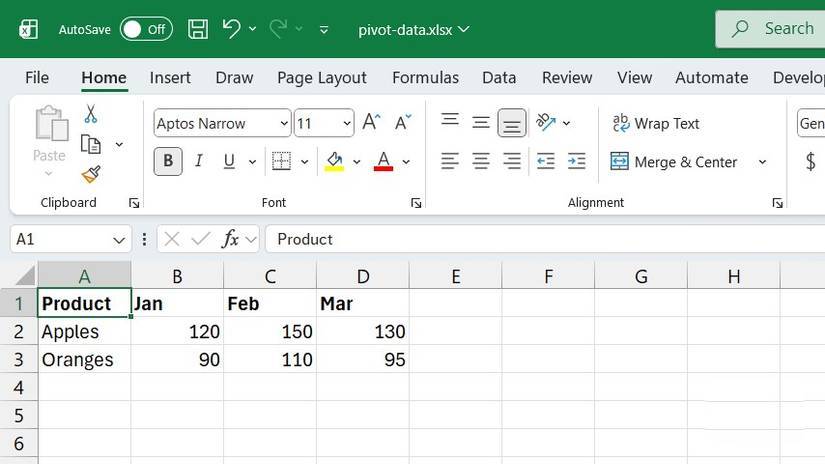This screenshot has width=825, height=464.
Task: Click the Accounting dollar sign format icon
Action: coord(811,161)
